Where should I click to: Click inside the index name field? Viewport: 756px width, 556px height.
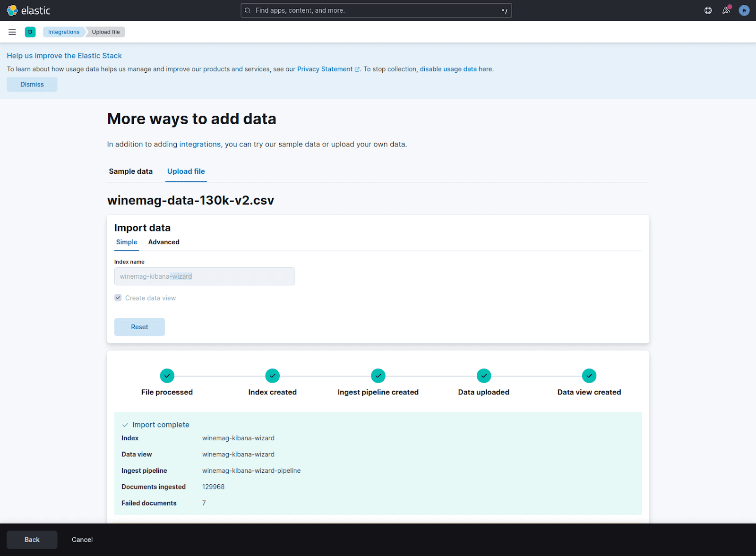tap(204, 276)
